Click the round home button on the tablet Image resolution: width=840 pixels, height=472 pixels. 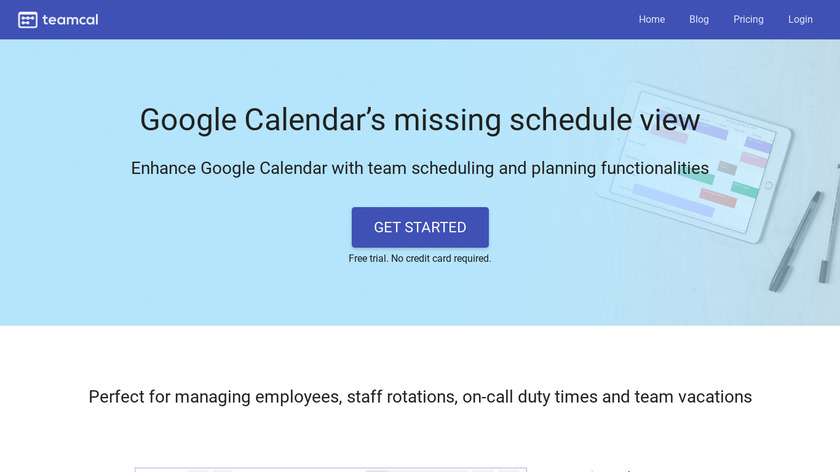pyautogui.click(x=768, y=185)
